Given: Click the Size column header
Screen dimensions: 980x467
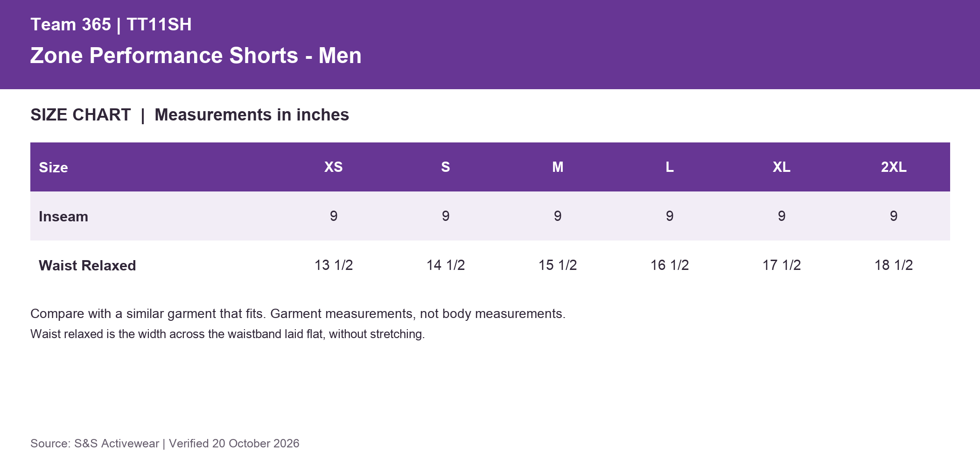Looking at the screenshot, I should click(53, 167).
